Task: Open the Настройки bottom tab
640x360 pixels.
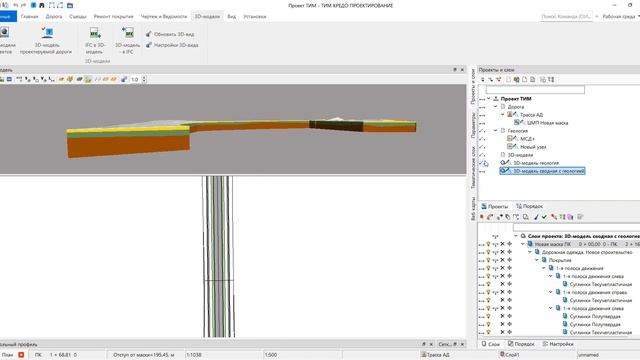Action: (558, 344)
